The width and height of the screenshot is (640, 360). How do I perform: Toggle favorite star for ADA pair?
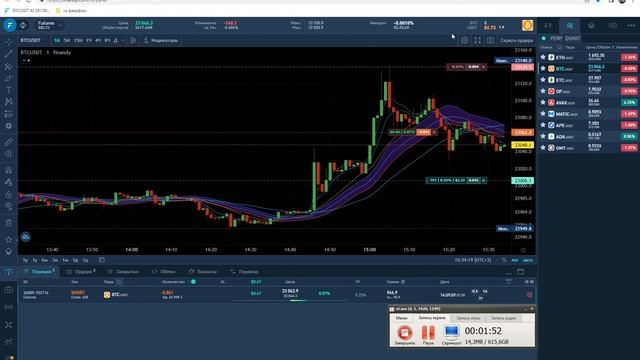point(543,136)
